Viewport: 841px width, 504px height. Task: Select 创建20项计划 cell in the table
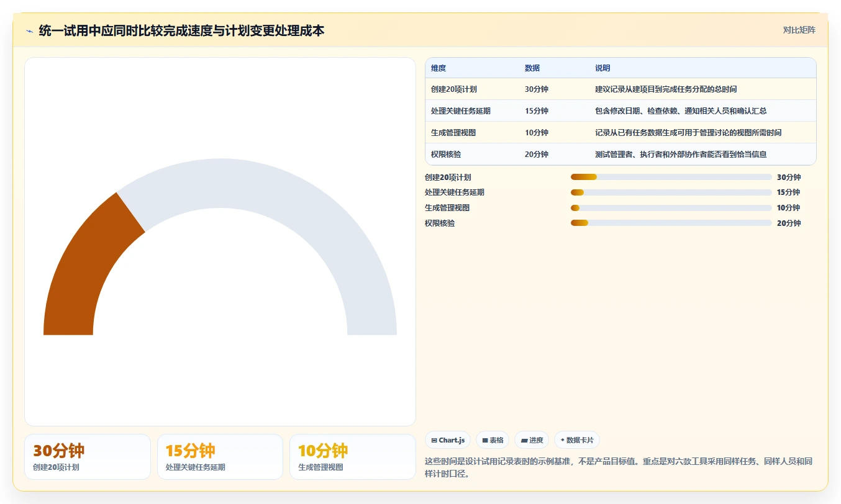pos(454,89)
